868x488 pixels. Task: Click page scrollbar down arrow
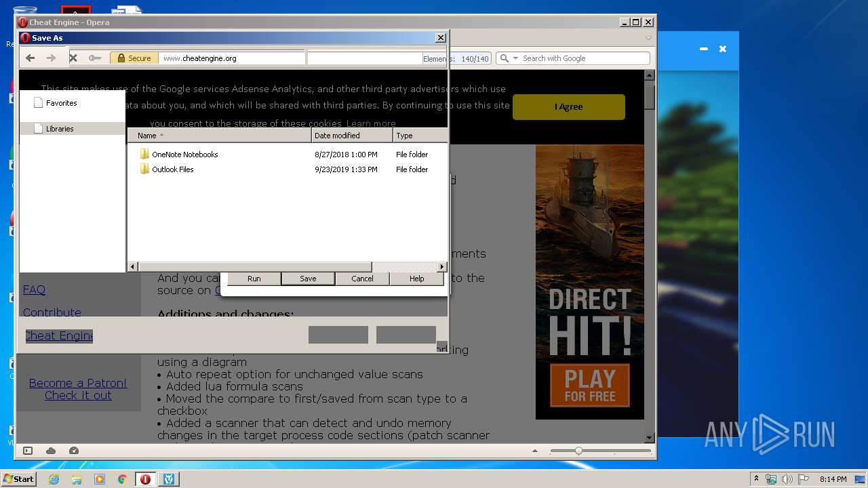click(x=649, y=438)
